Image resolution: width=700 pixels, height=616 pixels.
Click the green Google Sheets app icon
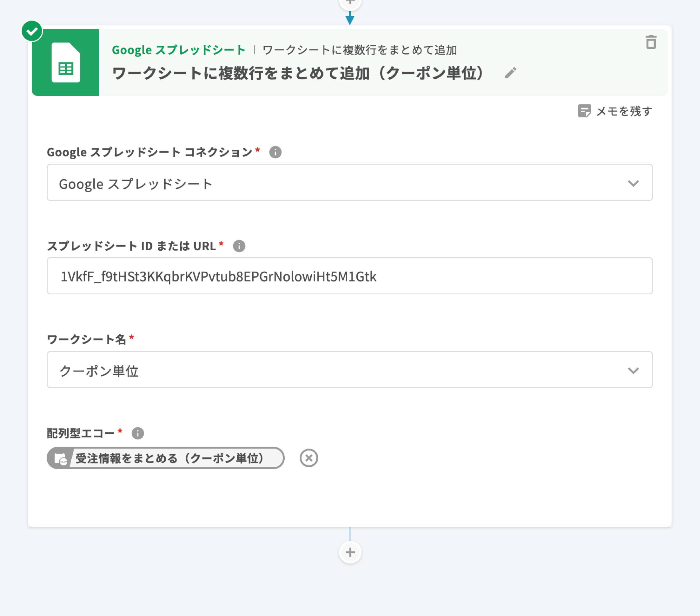tap(65, 62)
